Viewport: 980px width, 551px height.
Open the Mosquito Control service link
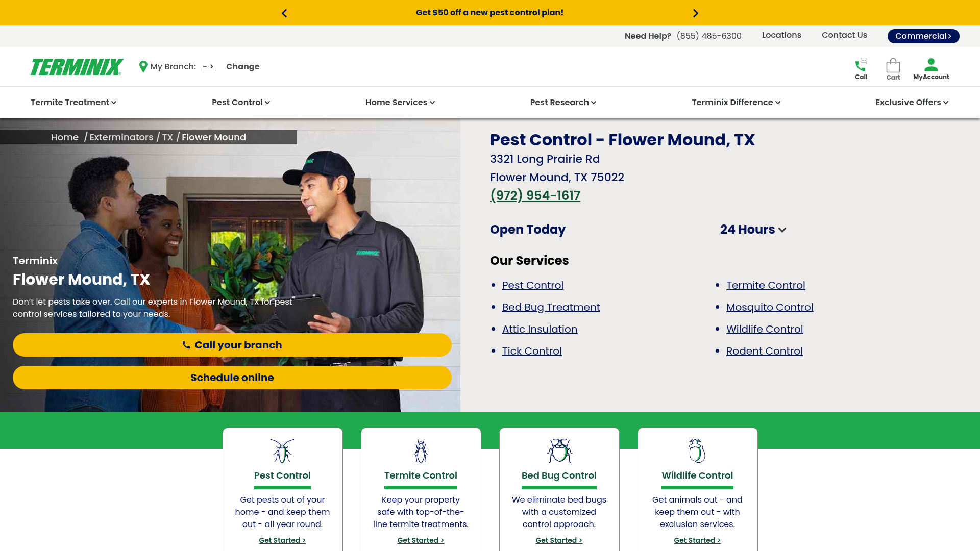pos(769,307)
